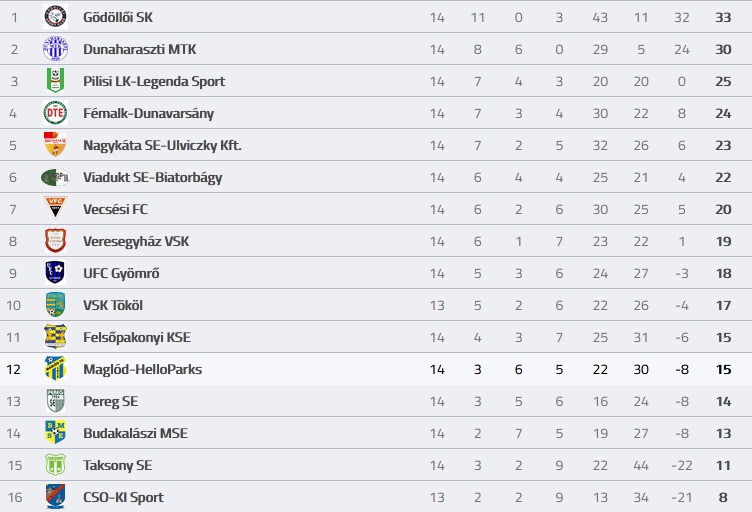
Task: Open the Maglód-HelloParks team link
Action: coord(142,369)
